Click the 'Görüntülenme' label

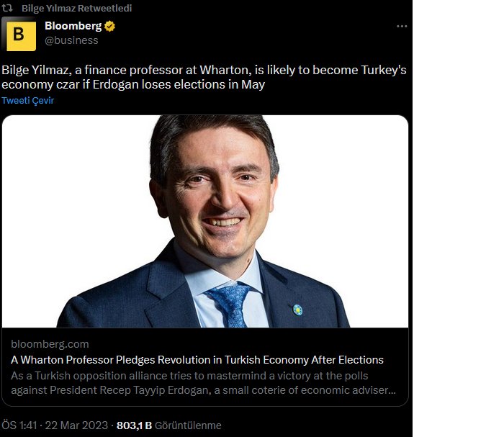click(189, 425)
